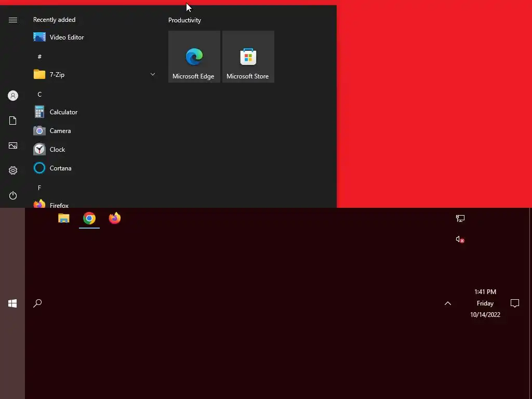
Task: Launch Video Editor from Recently added
Action: click(95, 37)
